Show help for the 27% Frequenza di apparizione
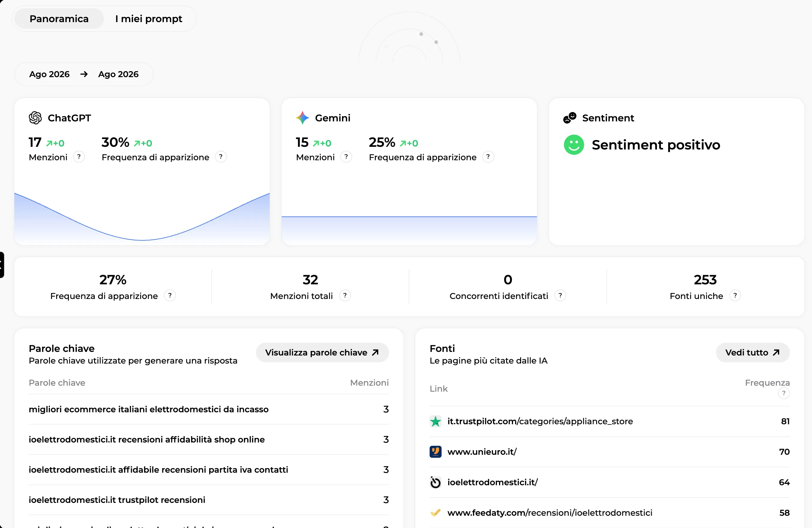 pyautogui.click(x=170, y=295)
